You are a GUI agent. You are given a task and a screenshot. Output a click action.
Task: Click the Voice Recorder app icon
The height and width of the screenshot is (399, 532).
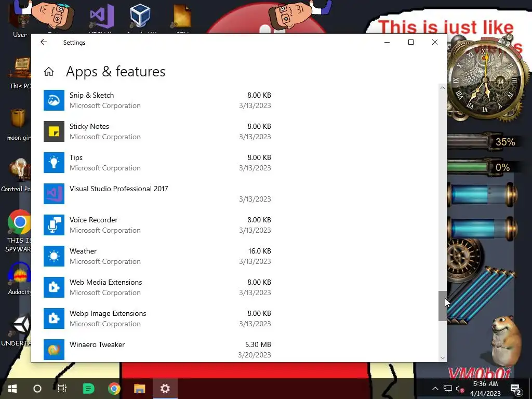pyautogui.click(x=54, y=225)
